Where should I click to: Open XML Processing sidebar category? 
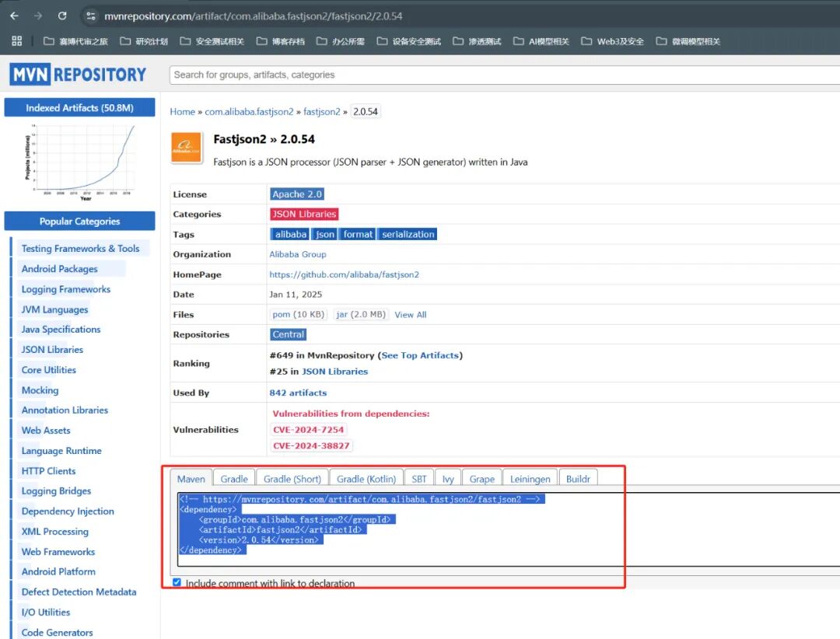tap(55, 532)
